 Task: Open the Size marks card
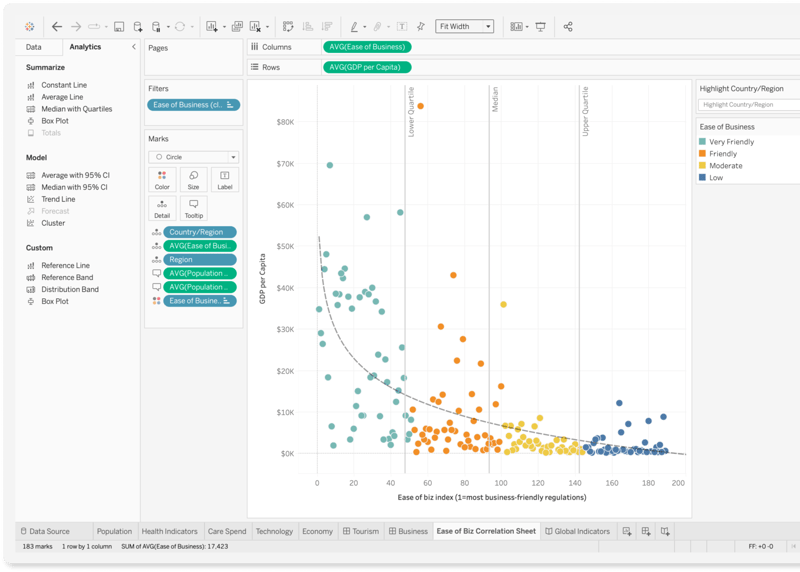pyautogui.click(x=193, y=180)
